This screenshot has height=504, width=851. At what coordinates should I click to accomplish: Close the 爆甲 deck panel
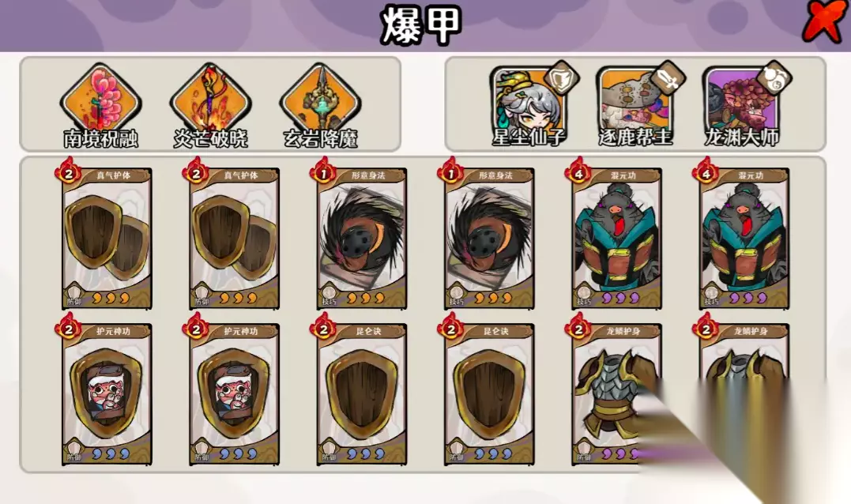pos(824,21)
